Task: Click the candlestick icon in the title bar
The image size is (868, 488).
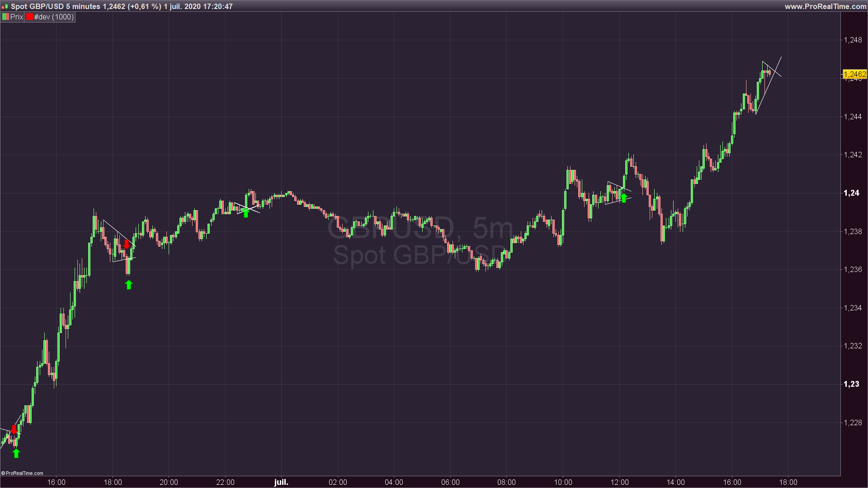Action: point(4,7)
